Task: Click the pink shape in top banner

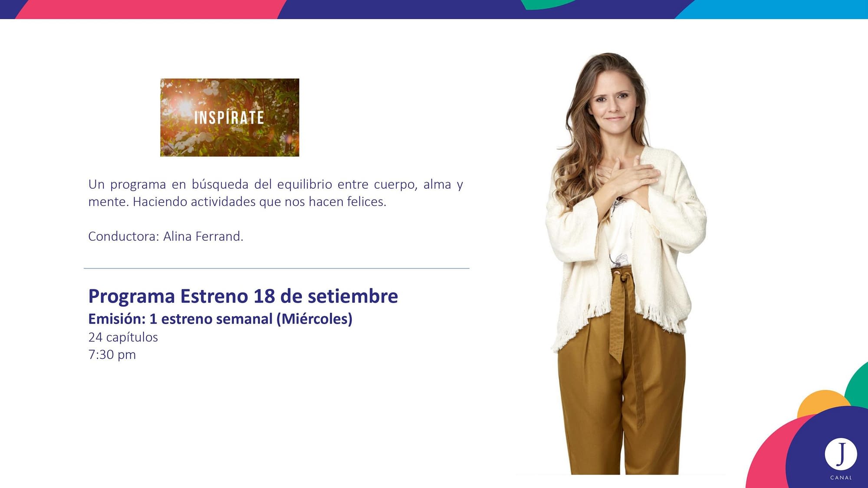Action: (x=150, y=9)
